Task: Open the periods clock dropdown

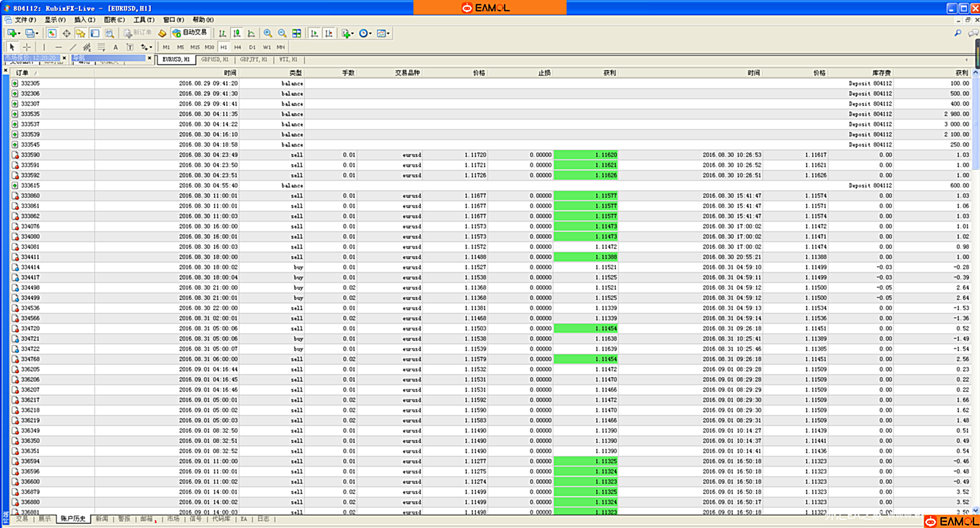Action: (365, 33)
